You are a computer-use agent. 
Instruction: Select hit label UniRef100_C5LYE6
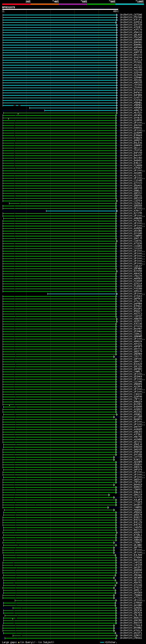pos(131,615)
